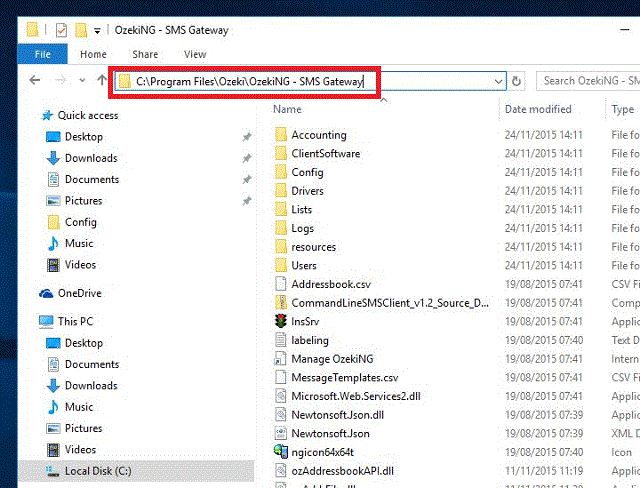Sort by the Name column header

click(x=287, y=109)
